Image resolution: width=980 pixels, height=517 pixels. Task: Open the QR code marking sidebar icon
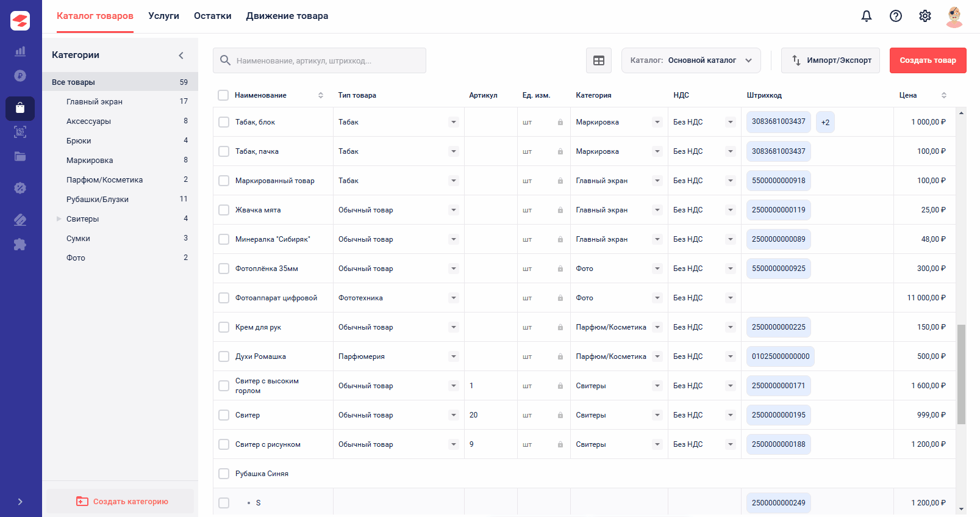click(x=20, y=132)
